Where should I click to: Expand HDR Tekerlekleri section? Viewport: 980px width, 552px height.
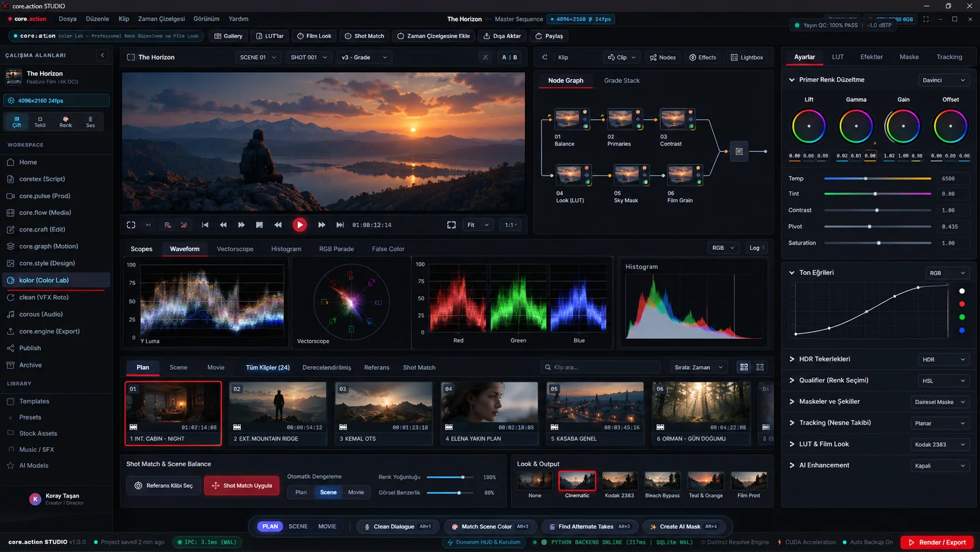(791, 359)
